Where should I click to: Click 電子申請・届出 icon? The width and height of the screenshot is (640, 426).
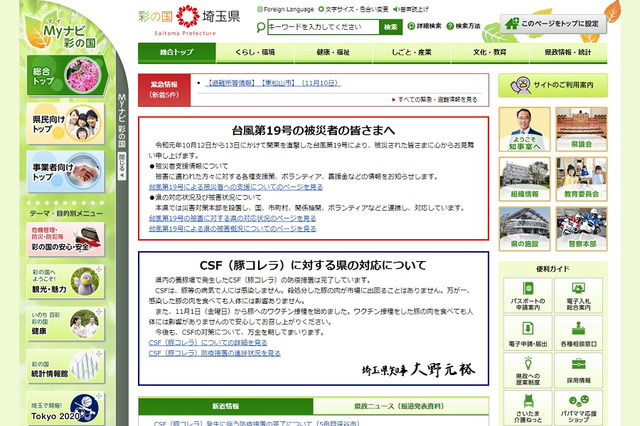click(528, 333)
